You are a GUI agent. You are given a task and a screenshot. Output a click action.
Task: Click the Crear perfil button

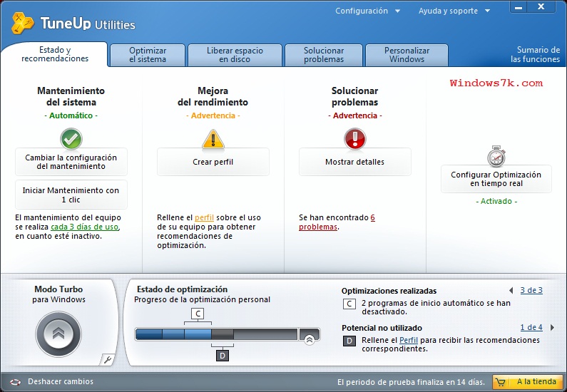pyautogui.click(x=213, y=162)
